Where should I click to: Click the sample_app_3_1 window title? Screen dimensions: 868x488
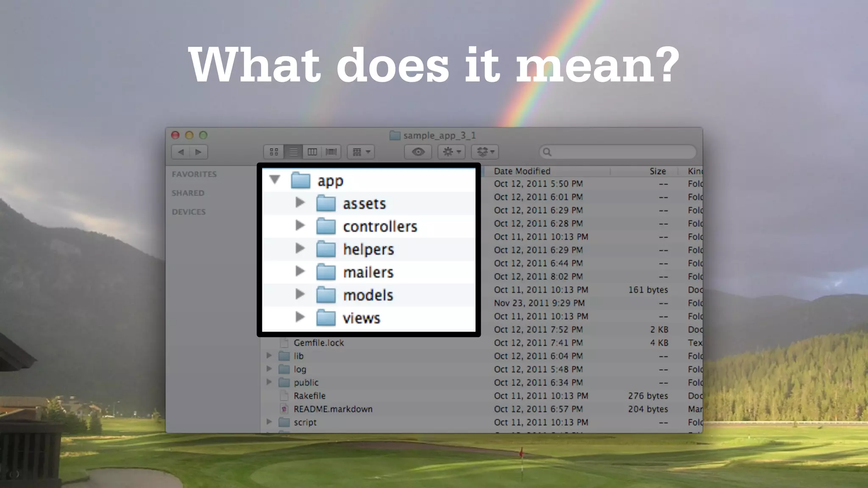coord(440,135)
